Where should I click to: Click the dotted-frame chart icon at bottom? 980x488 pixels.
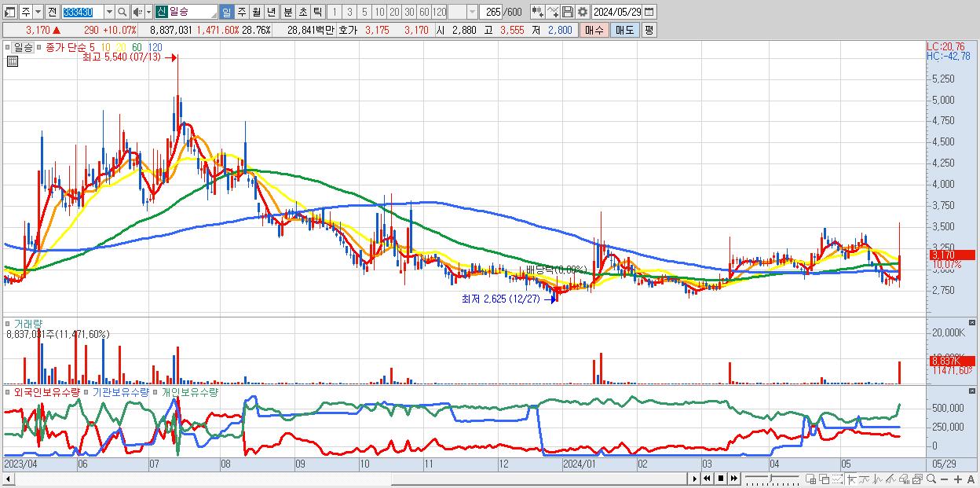click(x=838, y=479)
